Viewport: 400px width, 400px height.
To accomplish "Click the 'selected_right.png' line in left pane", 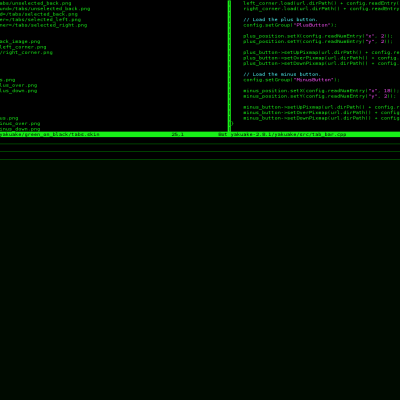I will (x=43, y=25).
